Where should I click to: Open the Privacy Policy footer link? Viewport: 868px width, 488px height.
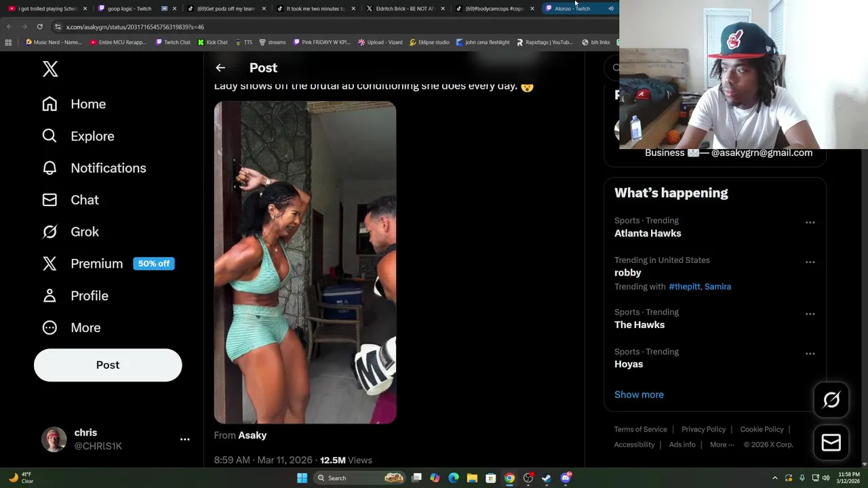(x=703, y=429)
